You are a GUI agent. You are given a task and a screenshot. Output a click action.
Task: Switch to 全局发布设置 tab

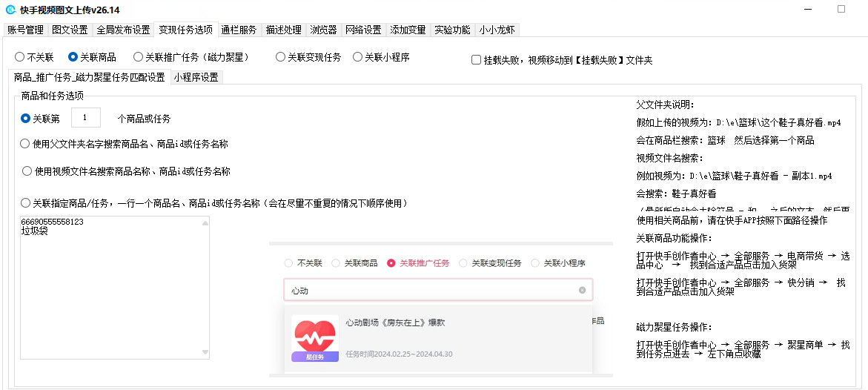[124, 30]
